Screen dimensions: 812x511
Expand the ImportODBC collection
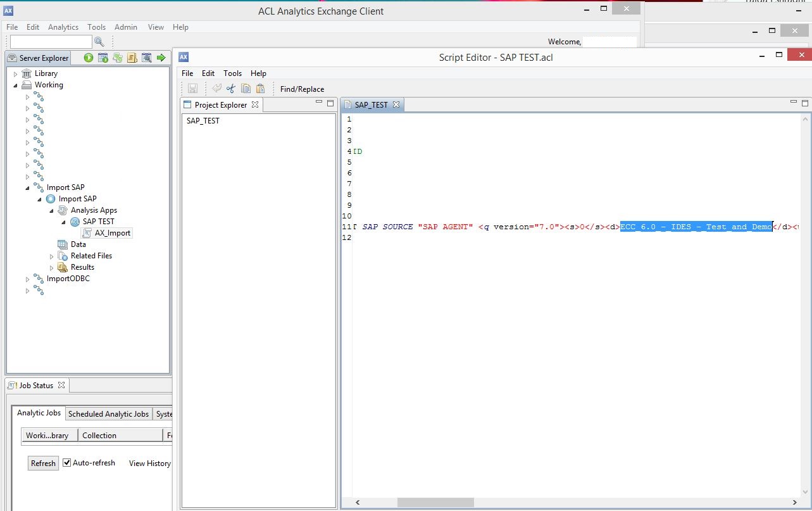[x=27, y=279]
